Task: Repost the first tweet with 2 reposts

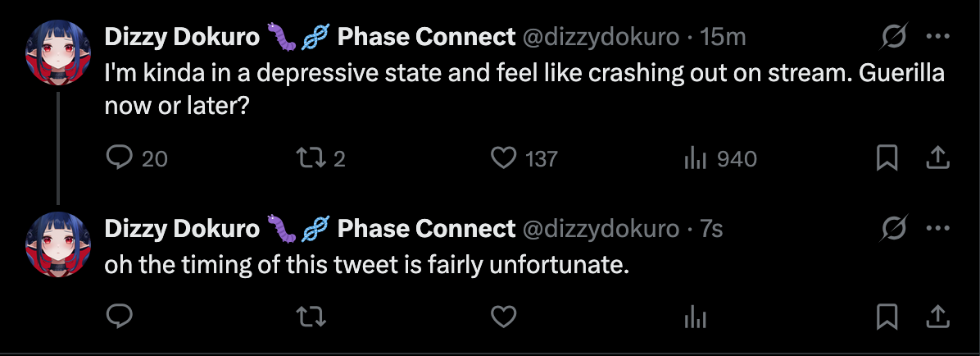Action: (311, 157)
